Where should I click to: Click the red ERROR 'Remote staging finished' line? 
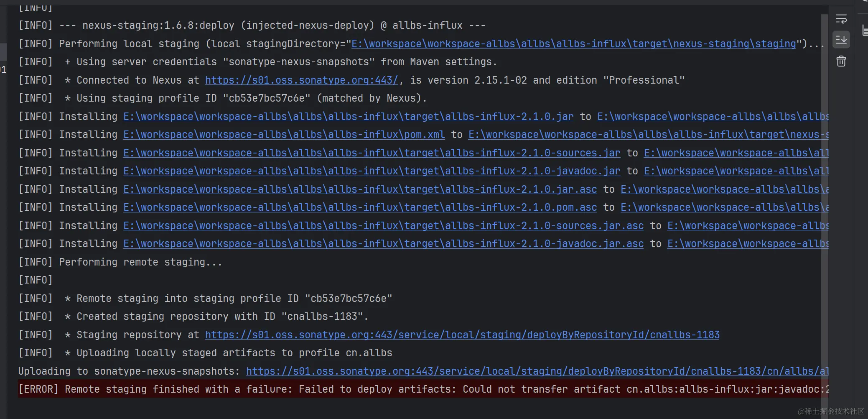pyautogui.click(x=423, y=389)
